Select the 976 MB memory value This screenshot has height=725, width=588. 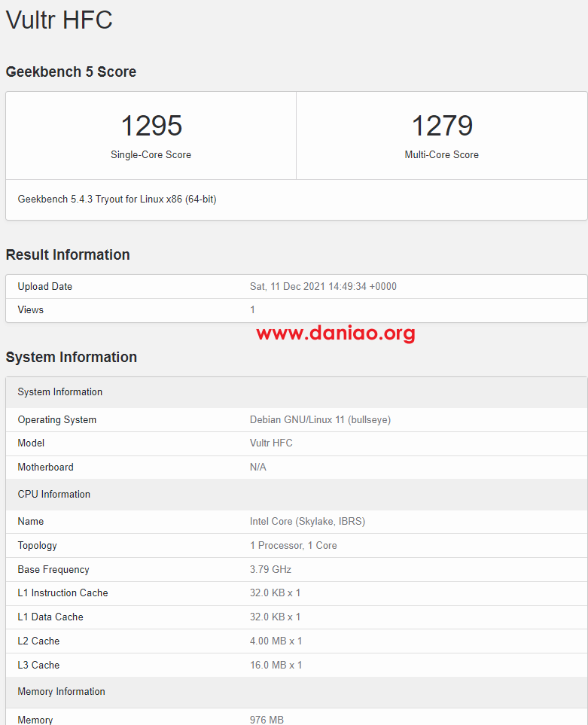tap(267, 720)
